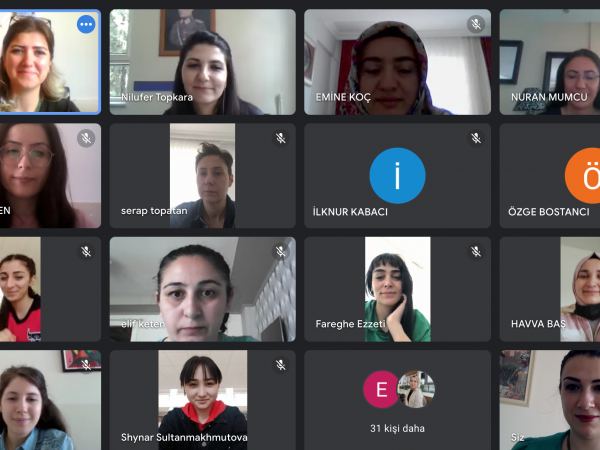This screenshot has width=600, height=450.
Task: Click the photo avatar beside E circle
Action: [416, 389]
